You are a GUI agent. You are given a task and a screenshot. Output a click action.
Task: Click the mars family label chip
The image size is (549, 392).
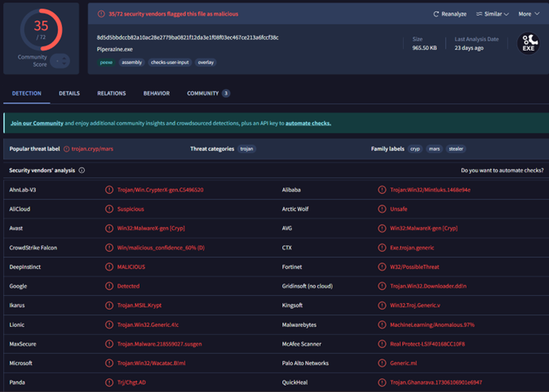click(434, 149)
